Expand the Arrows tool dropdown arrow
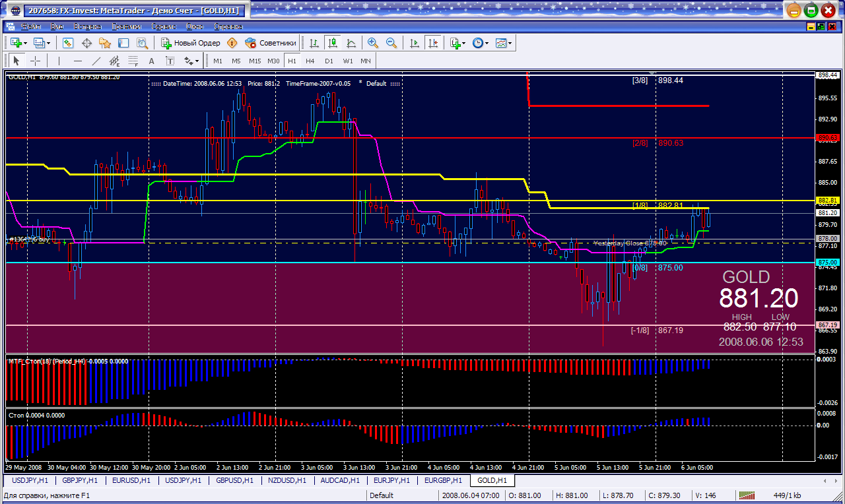Viewport: 845px width, 504px height. click(x=197, y=61)
